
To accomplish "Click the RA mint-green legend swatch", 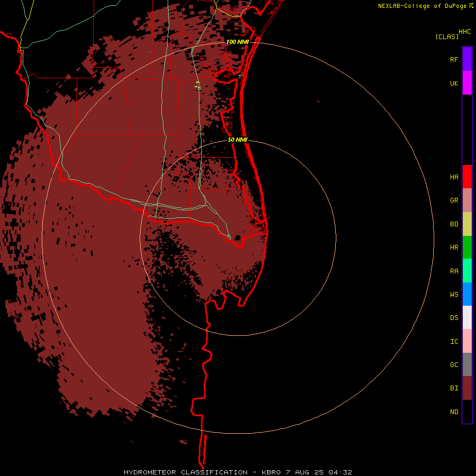I will [x=467, y=271].
